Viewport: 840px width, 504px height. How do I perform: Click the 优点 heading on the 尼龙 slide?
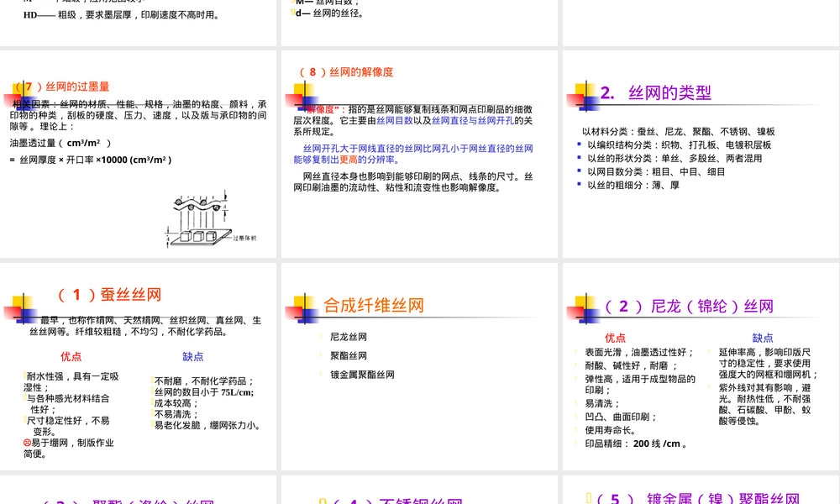click(615, 338)
